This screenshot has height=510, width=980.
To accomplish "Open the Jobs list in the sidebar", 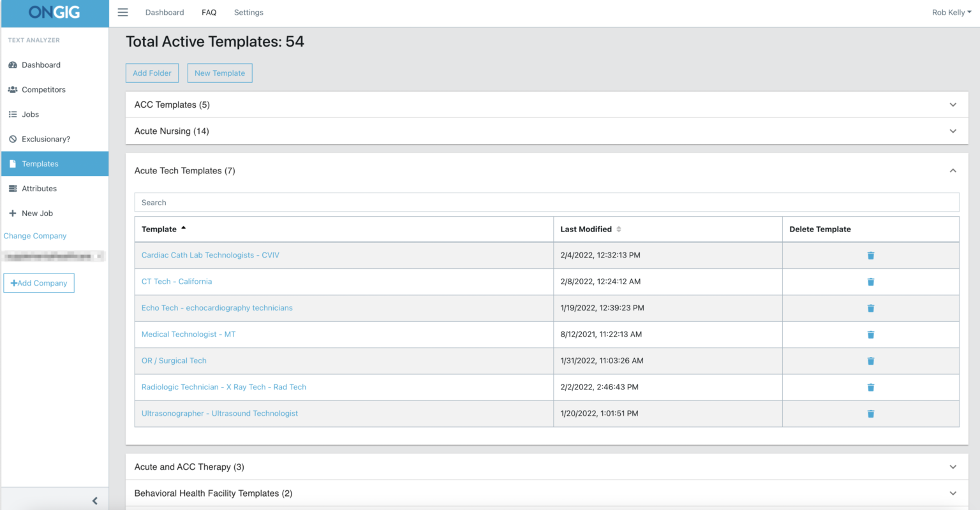I will point(29,114).
